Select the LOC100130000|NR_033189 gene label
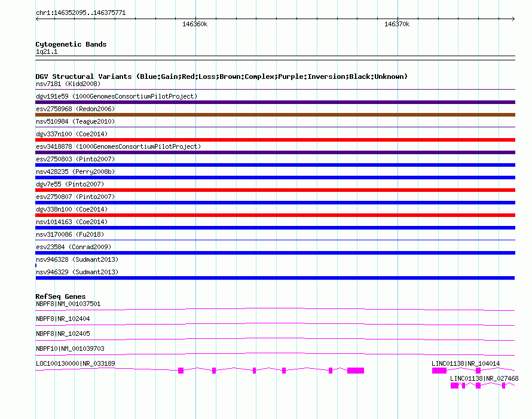 pyautogui.click(x=75, y=363)
